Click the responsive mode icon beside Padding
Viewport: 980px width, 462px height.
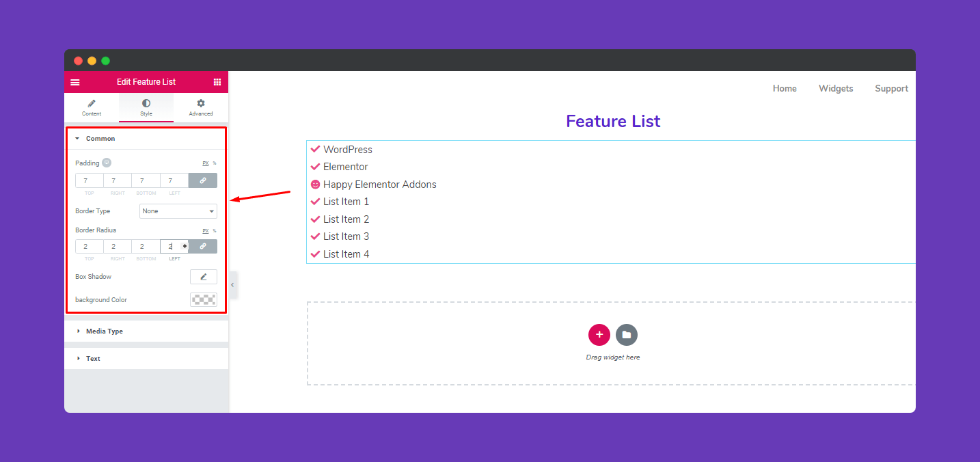[x=107, y=163]
